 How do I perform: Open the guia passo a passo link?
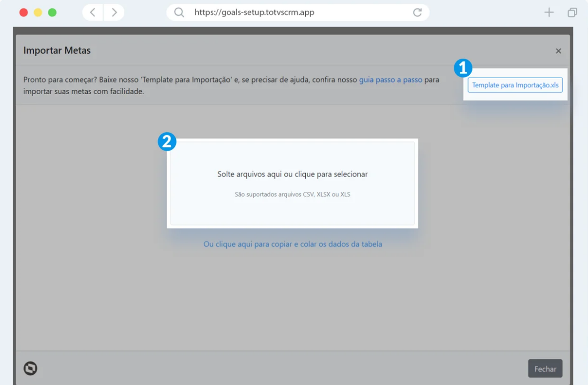(391, 80)
